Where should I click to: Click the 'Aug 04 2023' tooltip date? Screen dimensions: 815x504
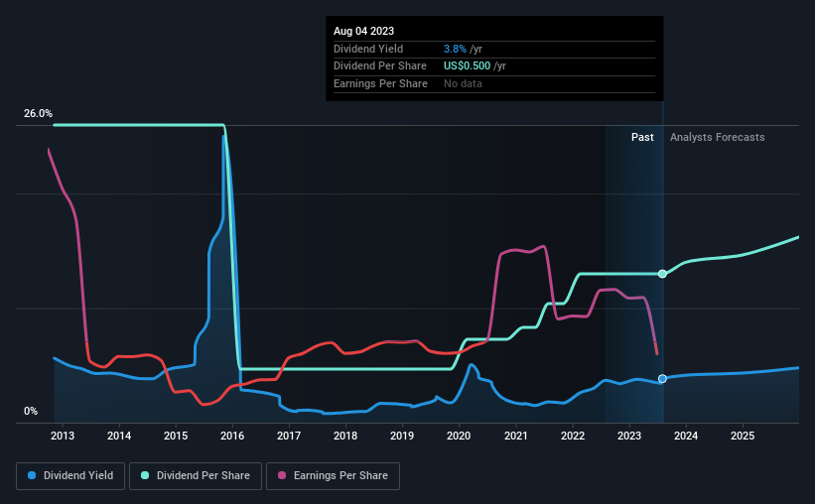[364, 31]
